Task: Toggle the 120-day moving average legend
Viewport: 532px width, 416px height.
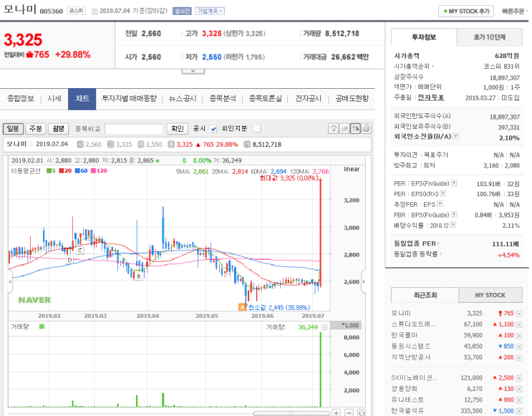Action: click(99, 170)
